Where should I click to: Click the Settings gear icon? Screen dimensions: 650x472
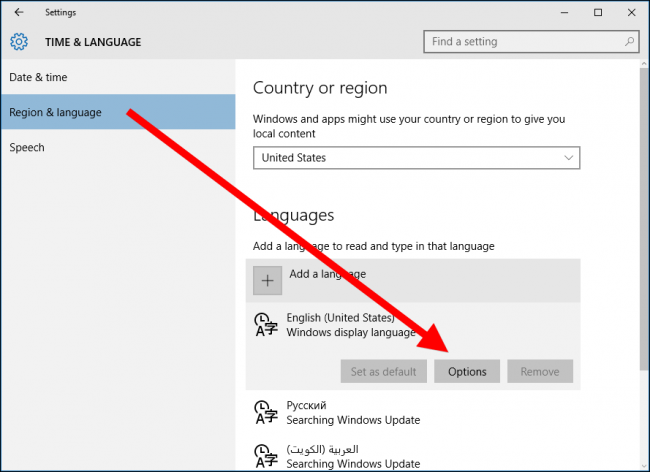pos(19,42)
